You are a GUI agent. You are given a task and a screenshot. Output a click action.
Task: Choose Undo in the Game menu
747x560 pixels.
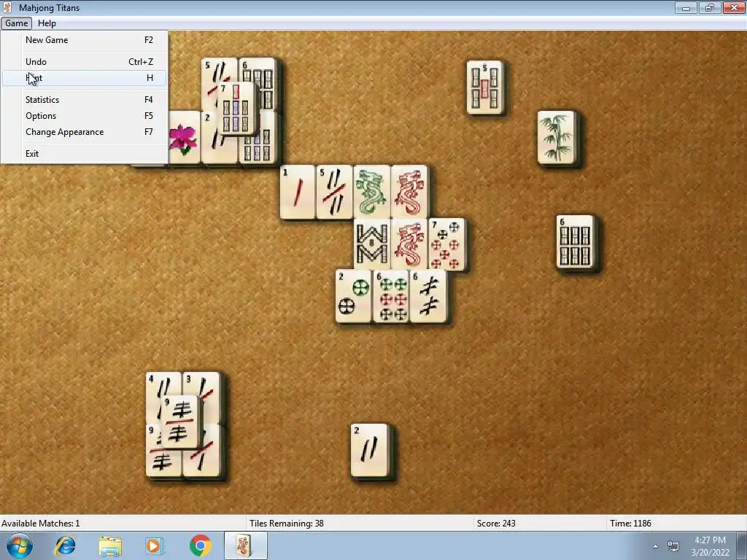coord(85,62)
